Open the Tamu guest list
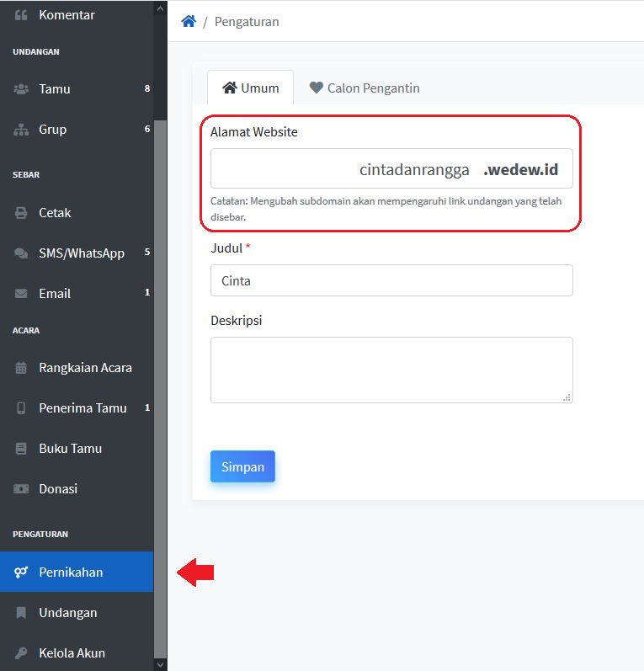 (x=77, y=89)
